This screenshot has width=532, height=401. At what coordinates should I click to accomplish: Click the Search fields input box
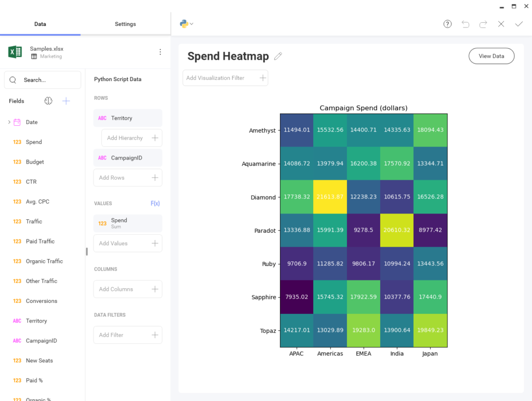tap(42, 80)
